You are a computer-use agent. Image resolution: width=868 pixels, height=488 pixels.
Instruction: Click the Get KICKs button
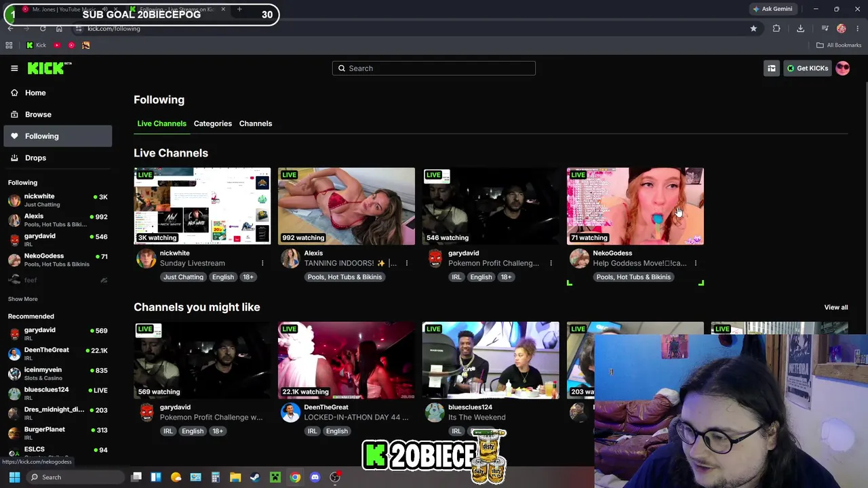(808, 68)
